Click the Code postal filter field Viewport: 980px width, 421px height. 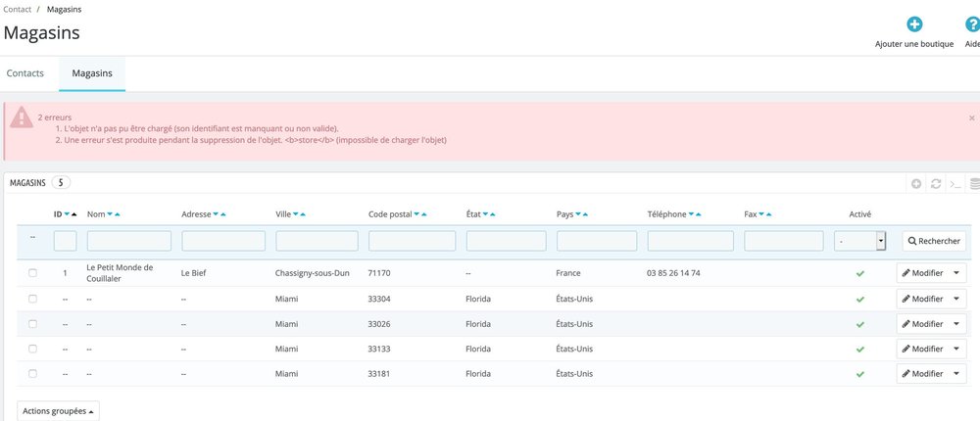tap(412, 241)
